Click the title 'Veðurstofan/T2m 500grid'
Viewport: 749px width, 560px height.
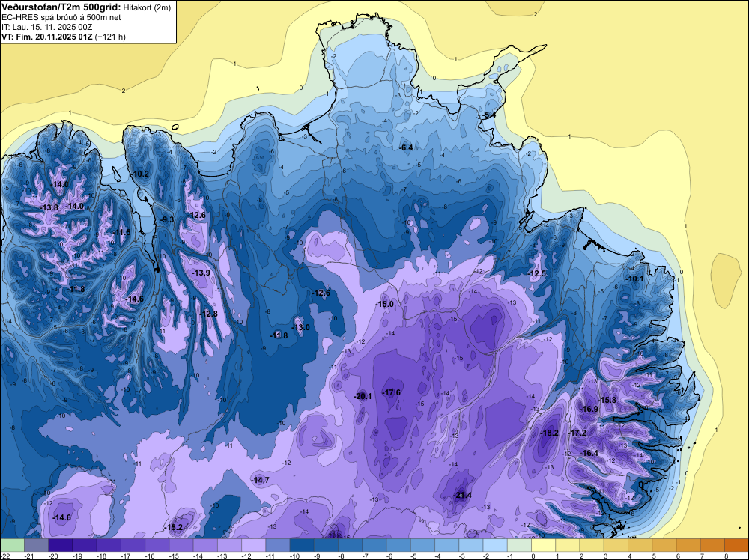coord(61,7)
